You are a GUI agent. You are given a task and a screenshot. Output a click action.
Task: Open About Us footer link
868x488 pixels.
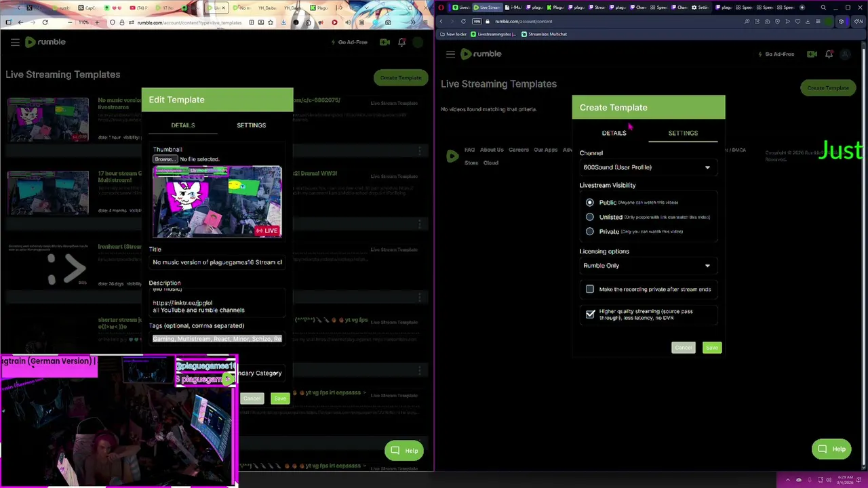(492, 150)
